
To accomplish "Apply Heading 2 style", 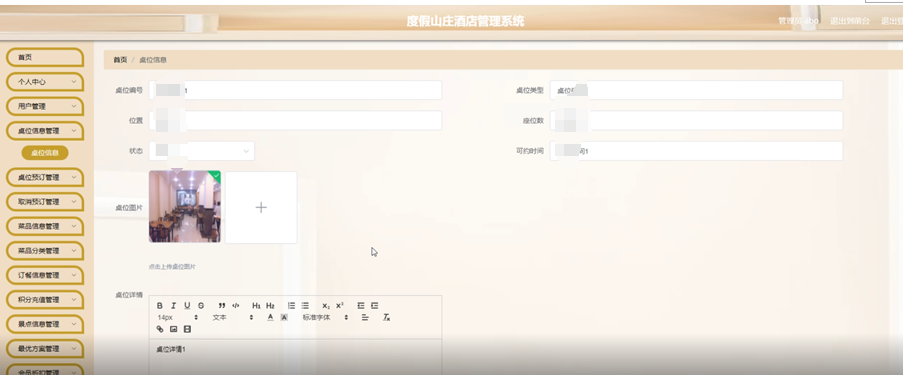I will [270, 306].
